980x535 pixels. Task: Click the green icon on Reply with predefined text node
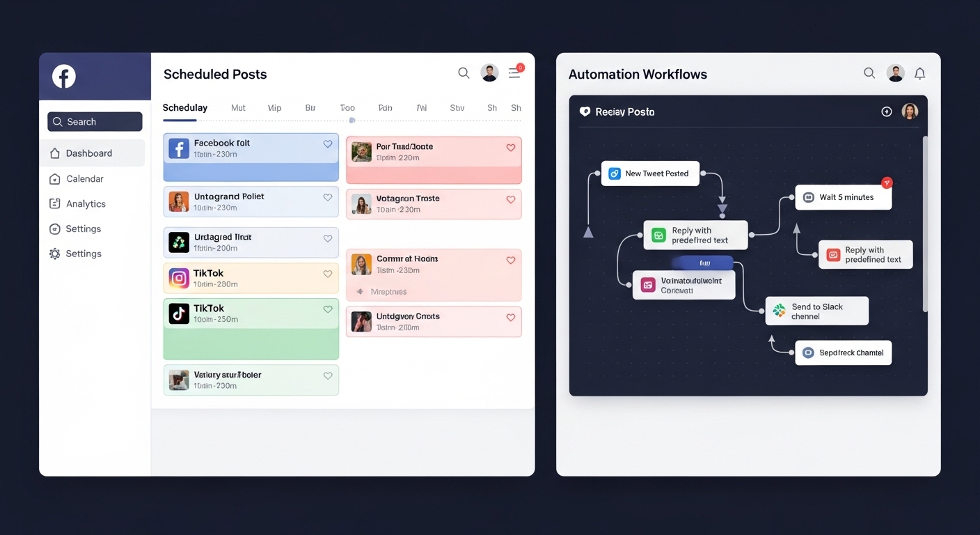(658, 235)
